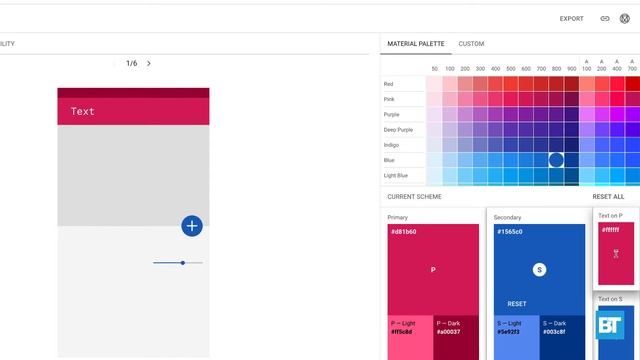Click the 'Purple' row label

pyautogui.click(x=391, y=115)
